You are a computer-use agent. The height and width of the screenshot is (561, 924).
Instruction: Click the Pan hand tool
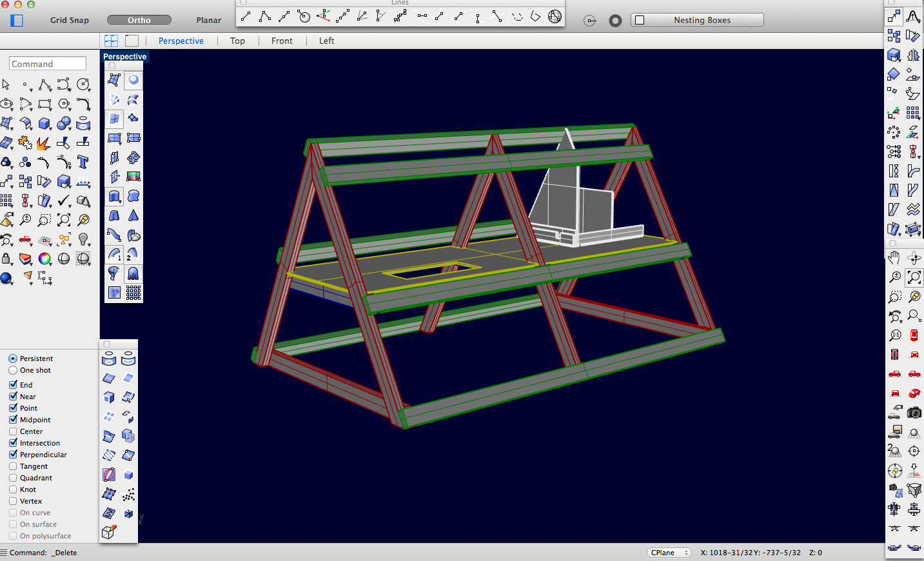click(x=894, y=258)
